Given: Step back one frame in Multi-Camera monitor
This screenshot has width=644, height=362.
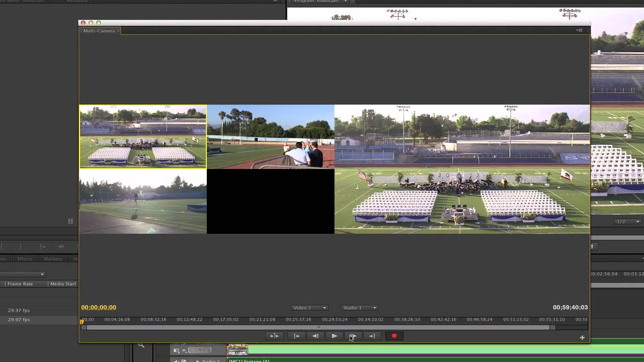Looking at the screenshot, I should pos(315,336).
